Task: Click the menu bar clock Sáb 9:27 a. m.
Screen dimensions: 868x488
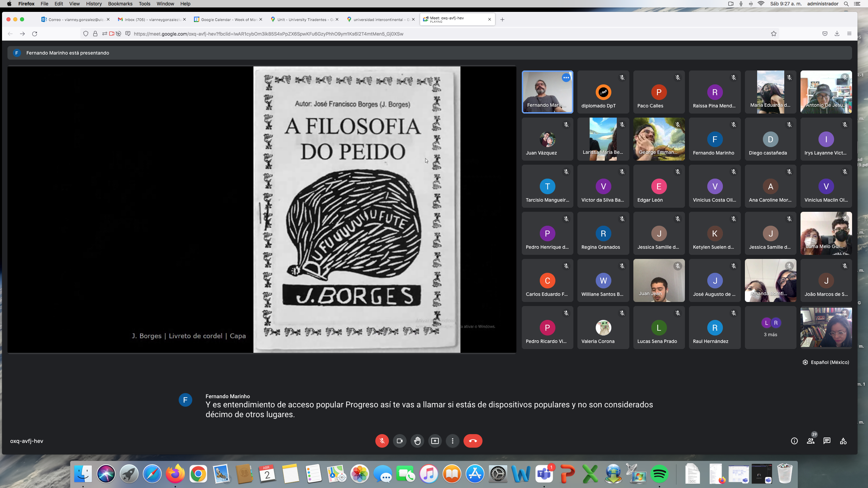Action: tap(786, 4)
